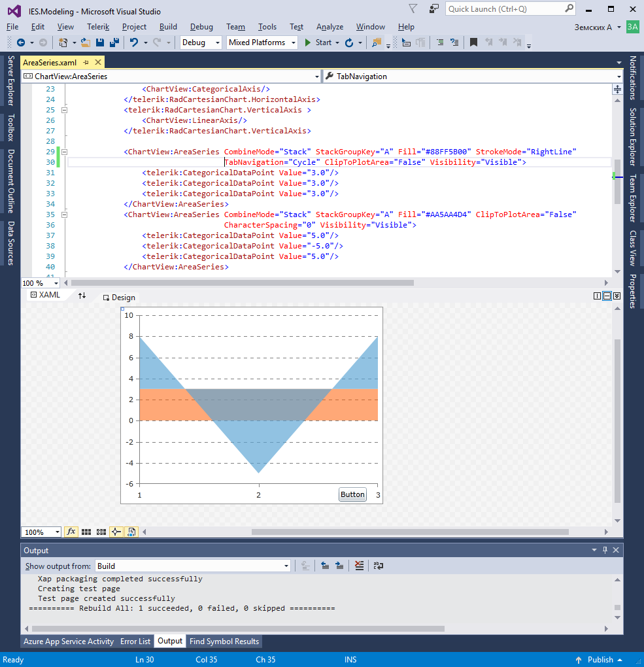Image resolution: width=644 pixels, height=667 pixels.
Task: Click the Save All toolbar icon
Action: pos(114,43)
